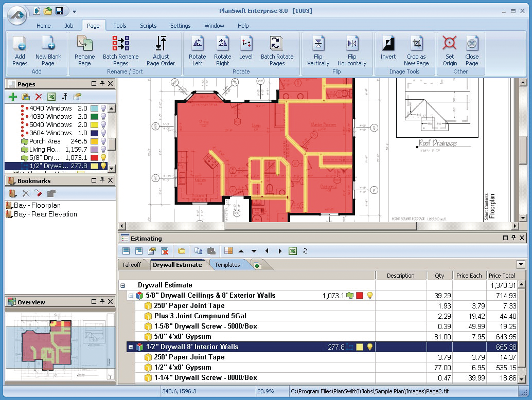Toggle visibility bulb for Living Flo... item
Screen dimensions: 532x400
click(103, 150)
